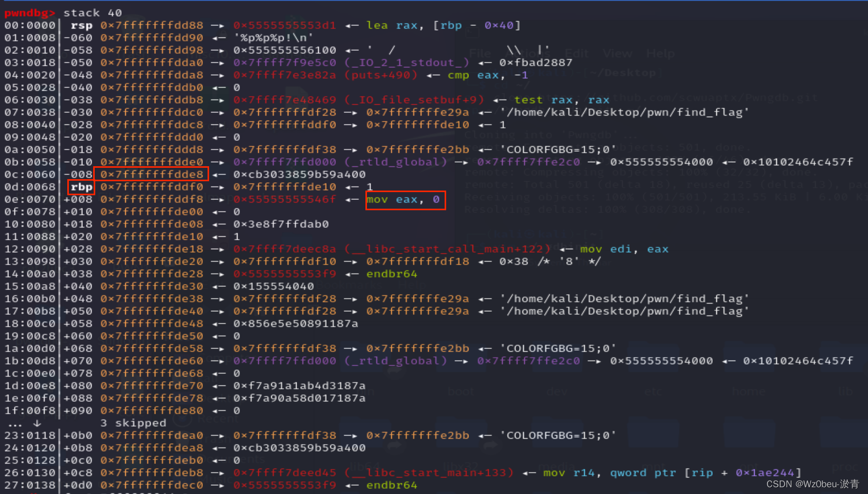Open the home folder on the desktop

749,391
